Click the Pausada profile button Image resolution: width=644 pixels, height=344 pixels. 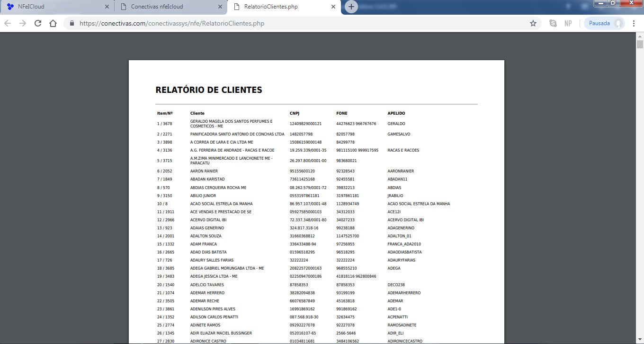[x=604, y=23]
